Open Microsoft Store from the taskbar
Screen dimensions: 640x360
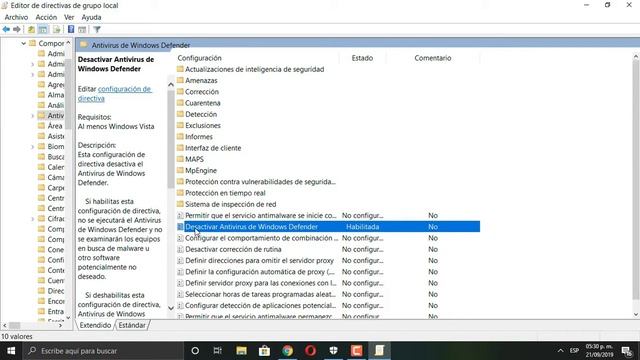coord(264,351)
